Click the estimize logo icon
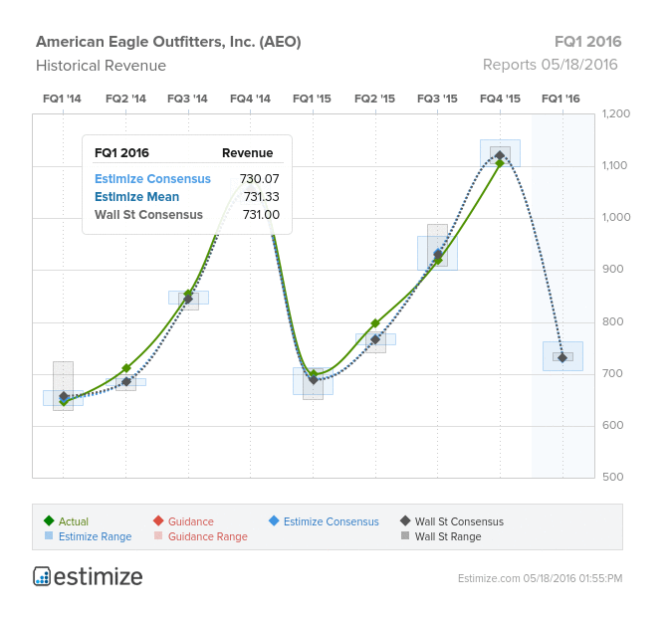Image resolution: width=672 pixels, height=617 pixels. pyautogui.click(x=42, y=576)
